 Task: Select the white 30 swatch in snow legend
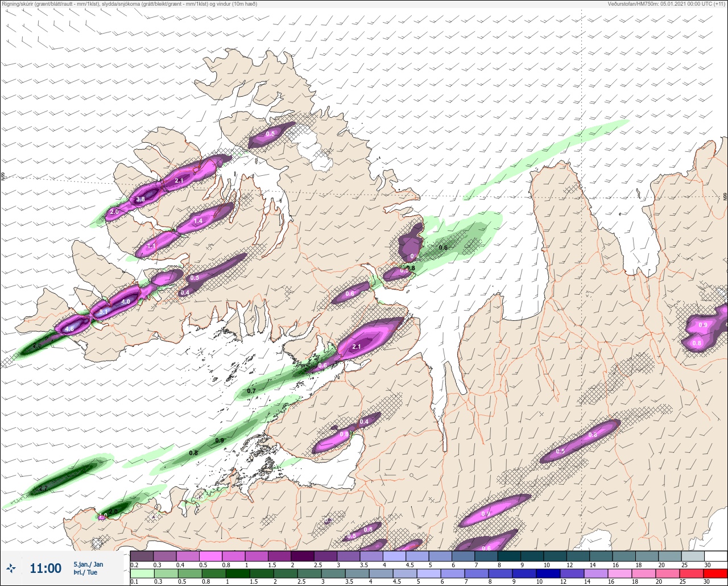(715, 556)
